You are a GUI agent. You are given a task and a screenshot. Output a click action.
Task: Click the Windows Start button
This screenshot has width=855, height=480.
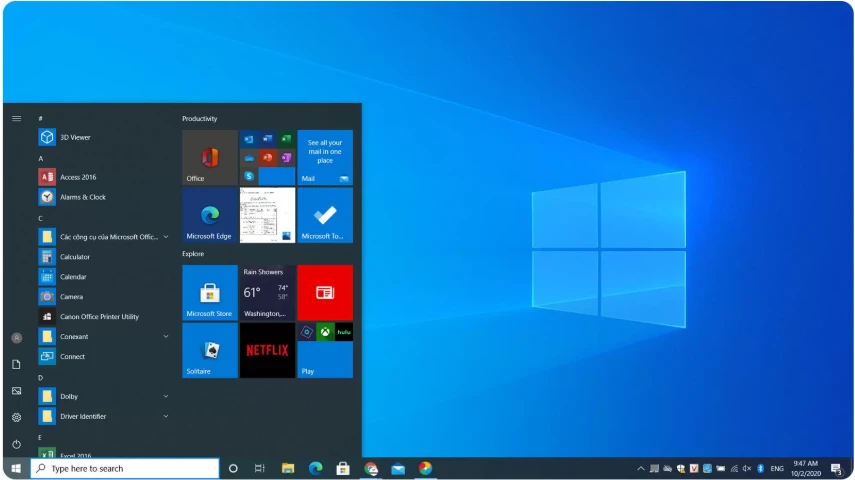16,469
